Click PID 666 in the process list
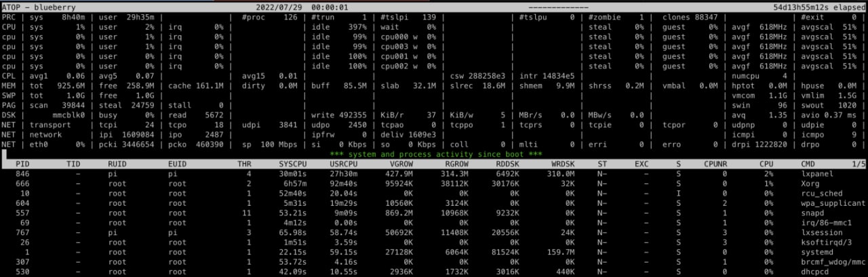This screenshot has width=868, height=277. (x=24, y=184)
